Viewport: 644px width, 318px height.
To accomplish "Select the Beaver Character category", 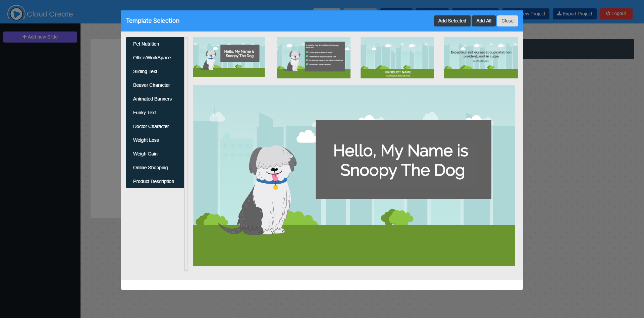I will pyautogui.click(x=151, y=85).
